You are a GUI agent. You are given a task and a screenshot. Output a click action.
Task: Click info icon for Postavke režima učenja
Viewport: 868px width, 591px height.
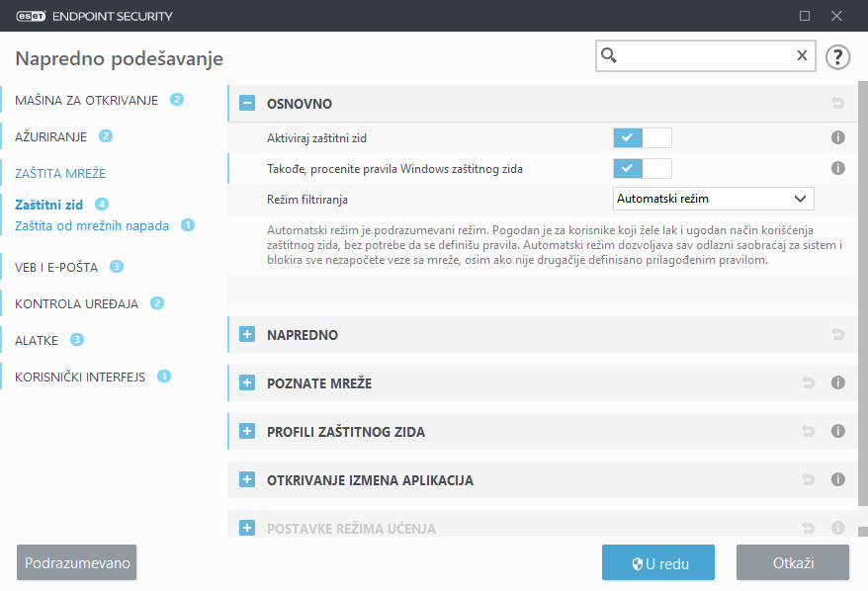pos(837,528)
